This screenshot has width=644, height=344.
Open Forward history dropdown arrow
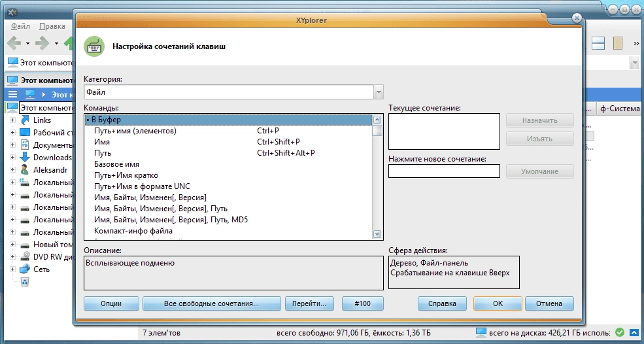click(56, 43)
